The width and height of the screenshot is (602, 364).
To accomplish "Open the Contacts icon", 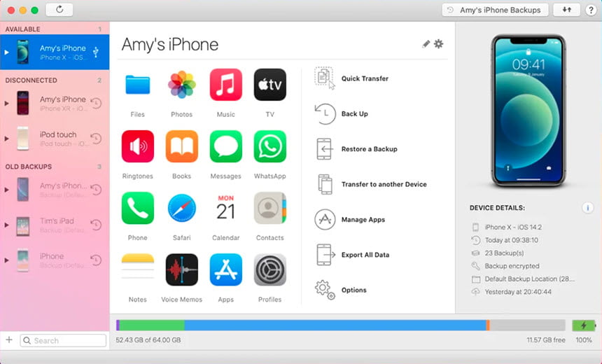I will [x=270, y=208].
